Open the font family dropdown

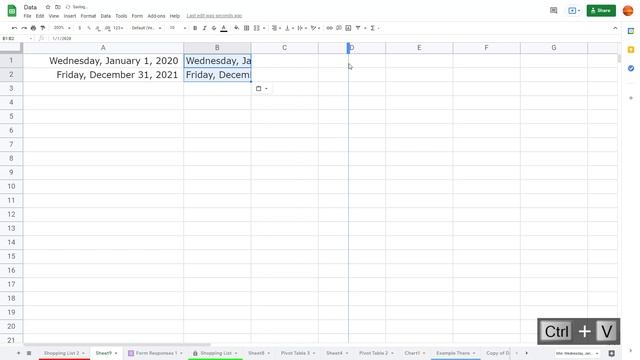[147, 28]
